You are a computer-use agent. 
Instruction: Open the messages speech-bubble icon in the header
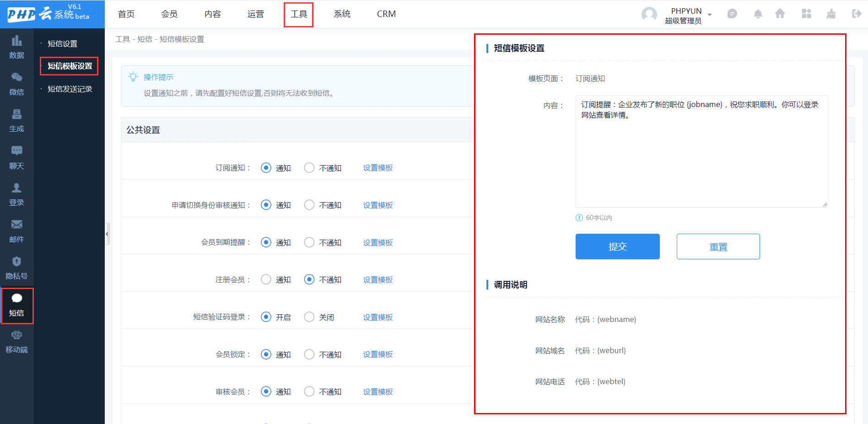tap(732, 14)
